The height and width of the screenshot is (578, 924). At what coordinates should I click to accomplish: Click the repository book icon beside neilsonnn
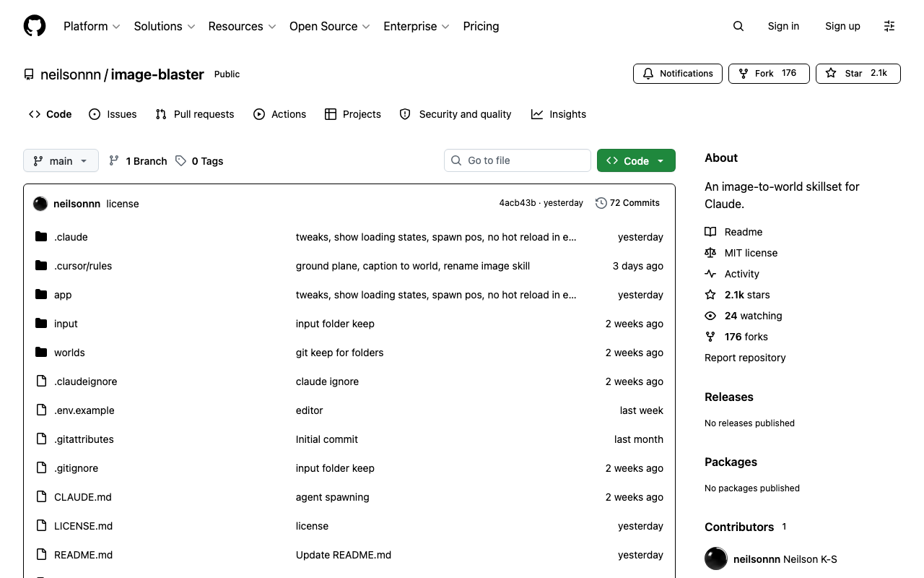click(x=29, y=74)
